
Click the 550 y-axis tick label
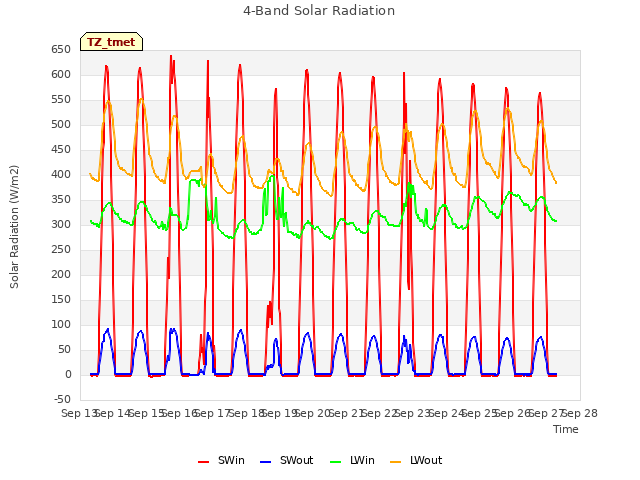[61, 100]
